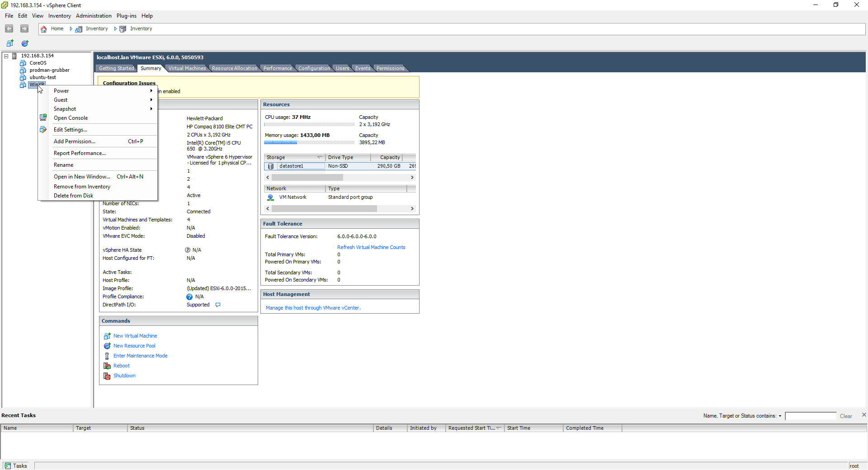Click the Edit Settings icon in context menu
The image size is (868, 470).
[43, 130]
